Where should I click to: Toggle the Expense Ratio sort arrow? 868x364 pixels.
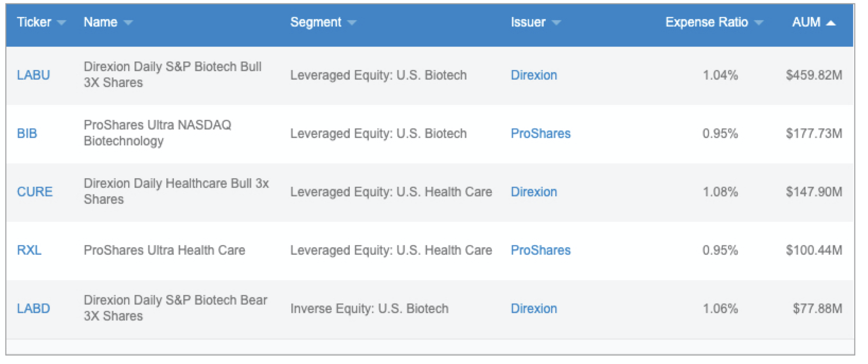pos(758,23)
